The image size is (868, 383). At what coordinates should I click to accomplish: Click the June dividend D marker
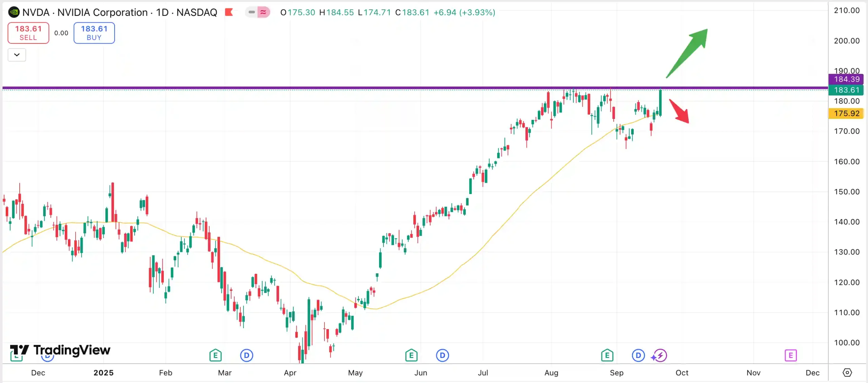point(442,355)
